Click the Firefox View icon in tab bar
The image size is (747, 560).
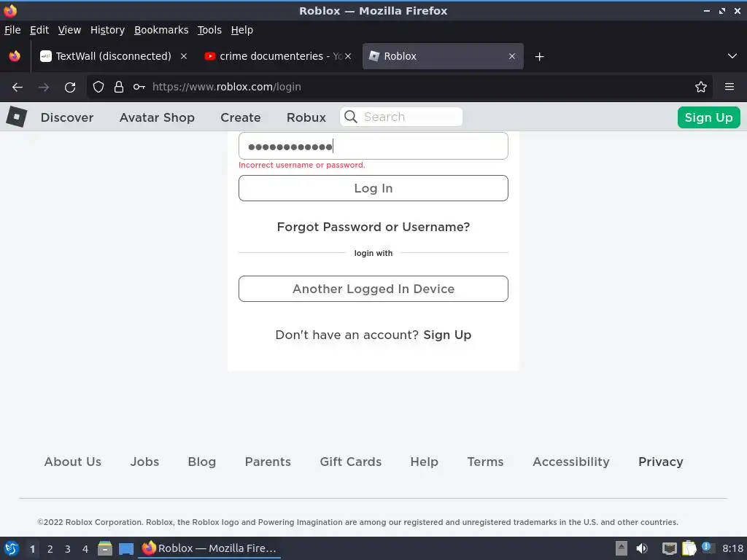15,56
